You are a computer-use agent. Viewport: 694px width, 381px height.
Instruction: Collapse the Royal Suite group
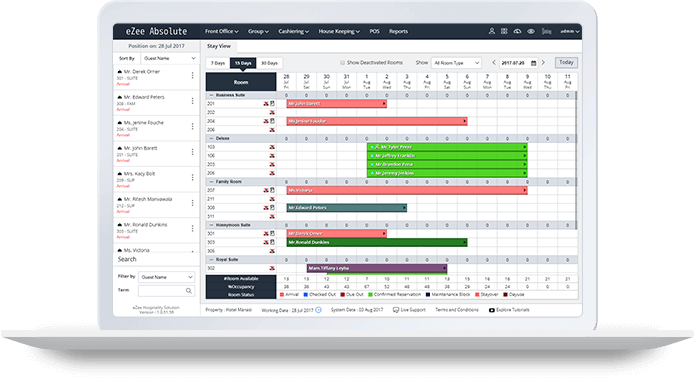point(211,260)
